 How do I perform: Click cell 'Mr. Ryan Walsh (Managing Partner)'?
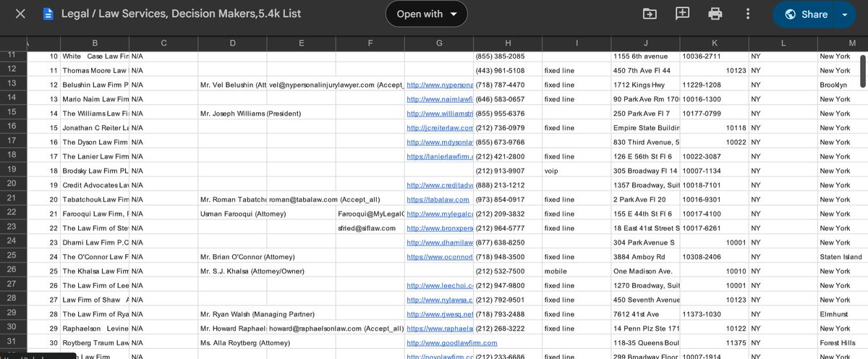click(x=257, y=314)
